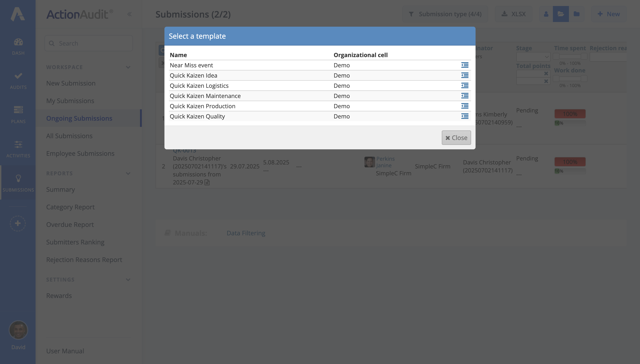The height and width of the screenshot is (364, 640).
Task: Open the Dash sidebar section
Action: [18, 46]
